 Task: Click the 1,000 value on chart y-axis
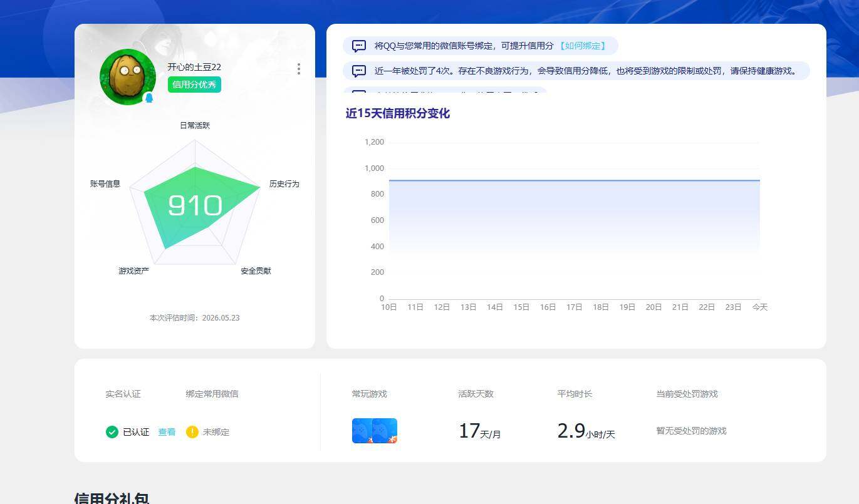tap(375, 168)
